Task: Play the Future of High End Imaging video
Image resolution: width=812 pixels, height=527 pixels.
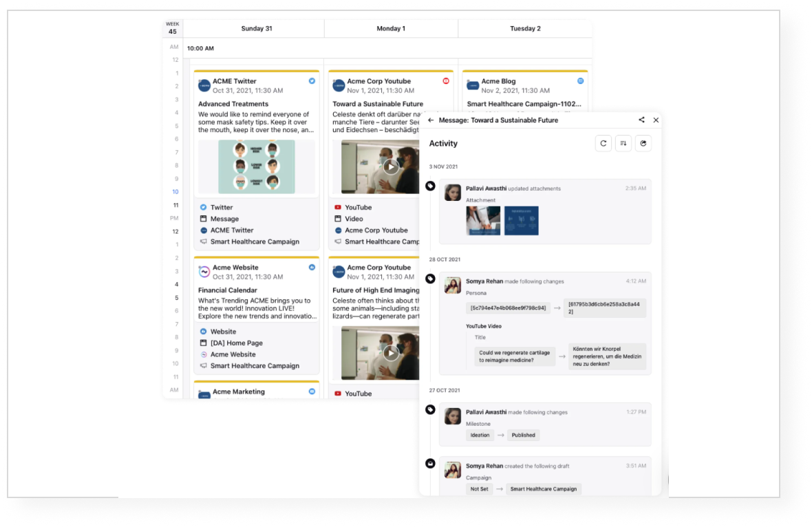Action: coord(391,353)
